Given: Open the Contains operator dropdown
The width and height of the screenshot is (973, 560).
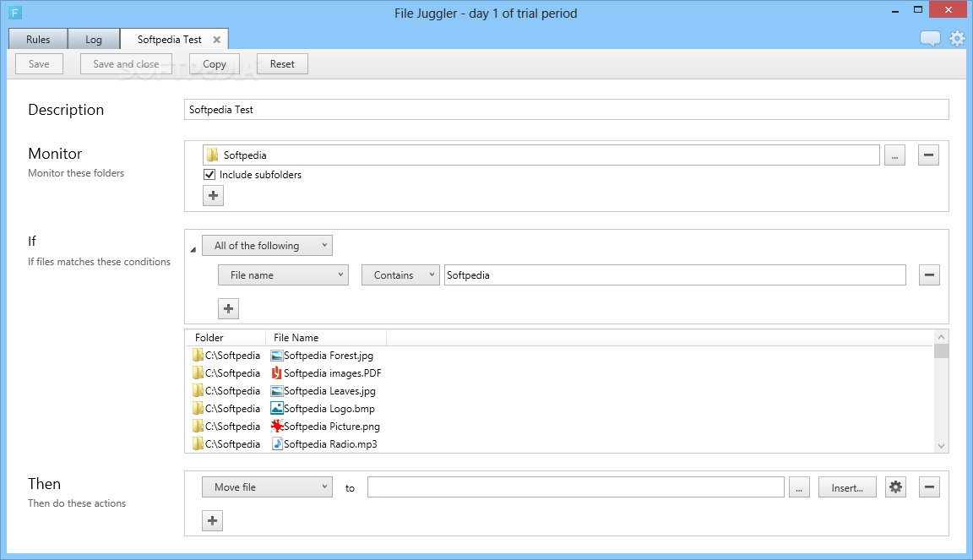Looking at the screenshot, I should click(x=400, y=275).
